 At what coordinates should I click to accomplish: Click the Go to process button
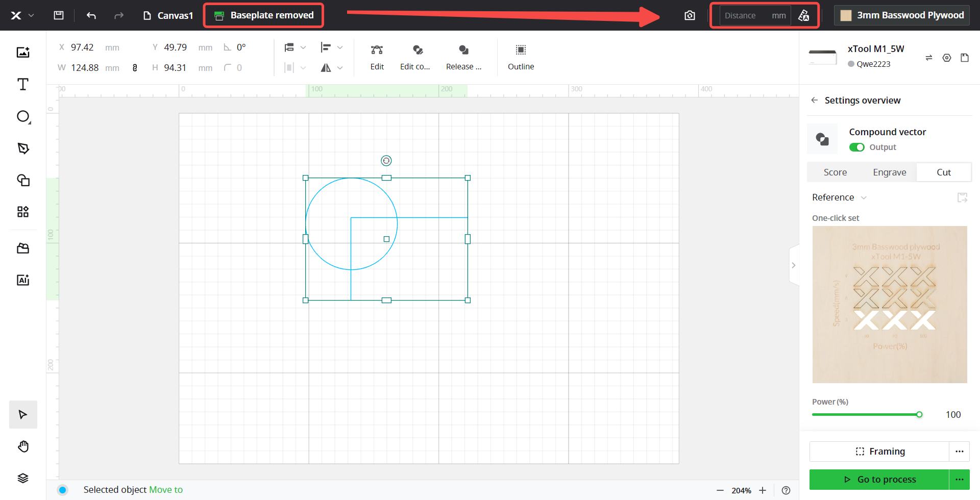pos(879,479)
